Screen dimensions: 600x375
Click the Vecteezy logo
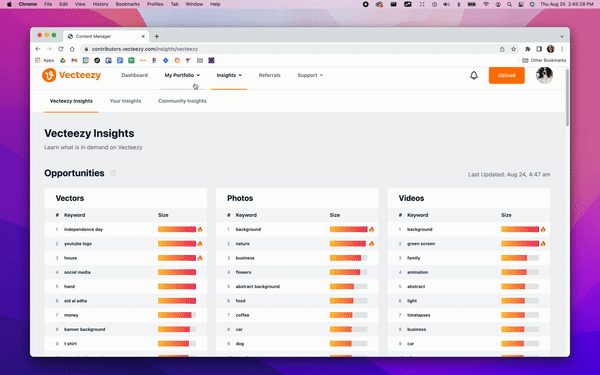[x=72, y=75]
